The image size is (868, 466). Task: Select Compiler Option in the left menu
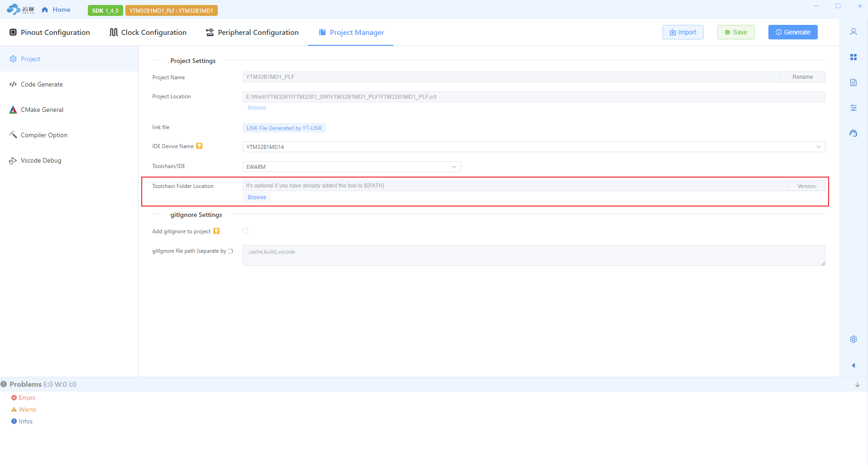click(44, 135)
